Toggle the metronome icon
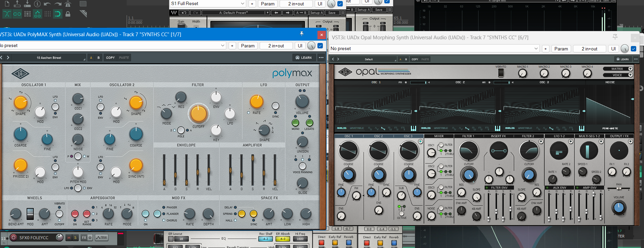This screenshot has width=644, height=248. click(68, 4)
